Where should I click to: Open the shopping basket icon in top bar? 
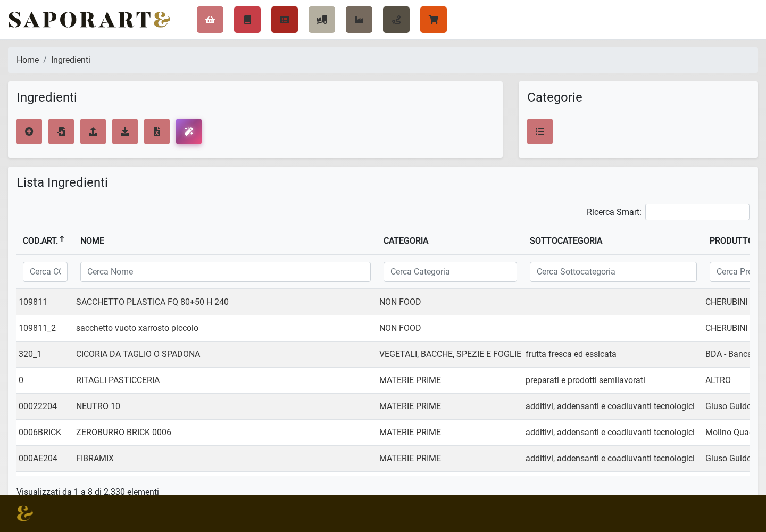[x=210, y=20]
